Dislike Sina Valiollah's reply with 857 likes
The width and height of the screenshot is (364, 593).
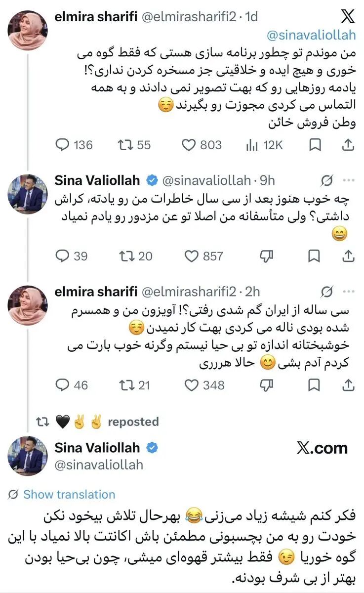click(267, 256)
